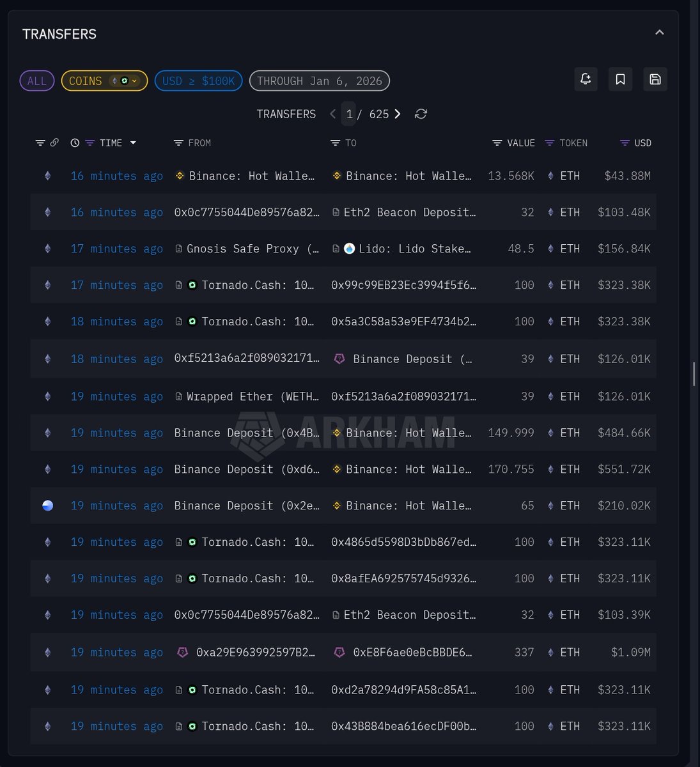The height and width of the screenshot is (767, 700).
Task: Sort by TIME with the dropdown arrow
Action: 133,143
